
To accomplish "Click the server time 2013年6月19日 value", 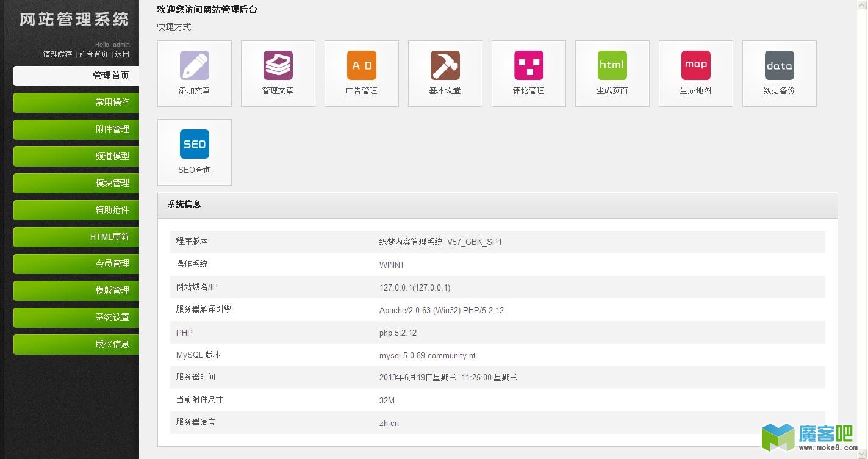I will pyautogui.click(x=448, y=378).
